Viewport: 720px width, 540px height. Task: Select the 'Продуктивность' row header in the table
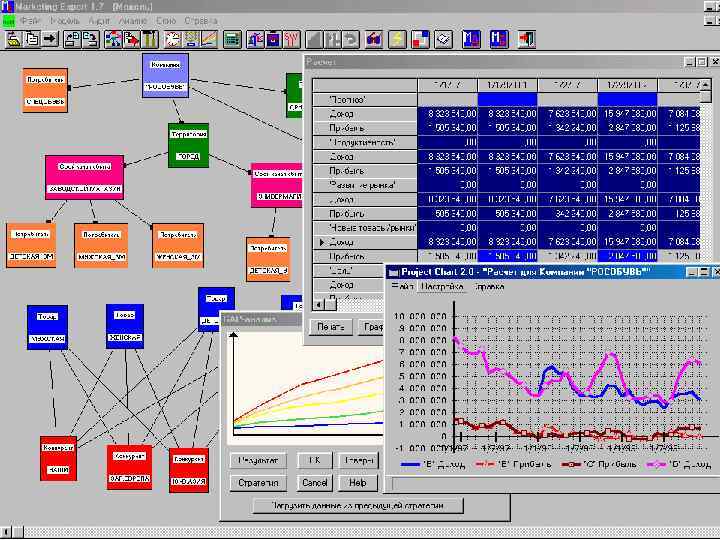pyautogui.click(x=365, y=142)
